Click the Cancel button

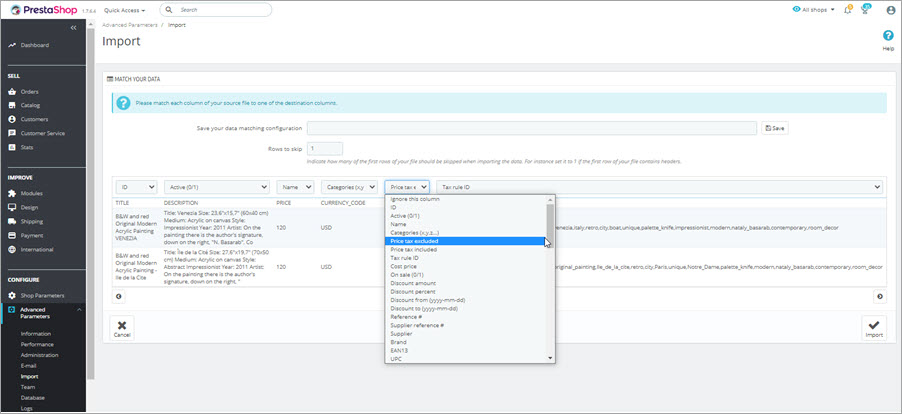pos(122,328)
